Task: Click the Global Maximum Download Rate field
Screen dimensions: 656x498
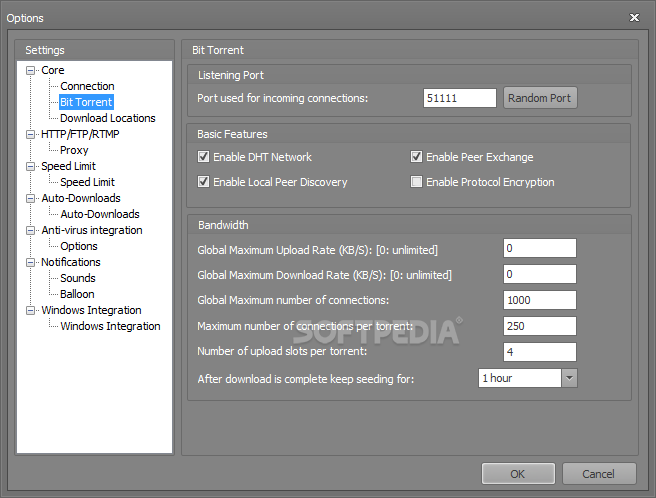Action: point(539,274)
